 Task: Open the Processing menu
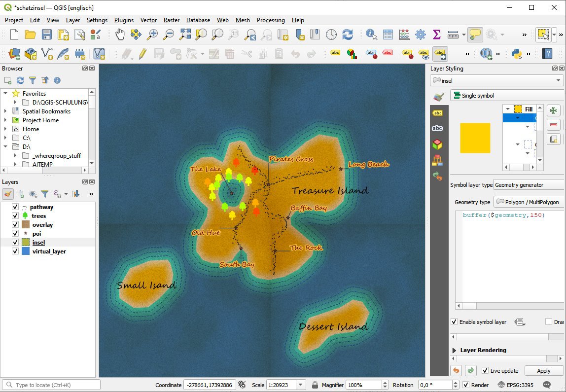click(x=271, y=20)
